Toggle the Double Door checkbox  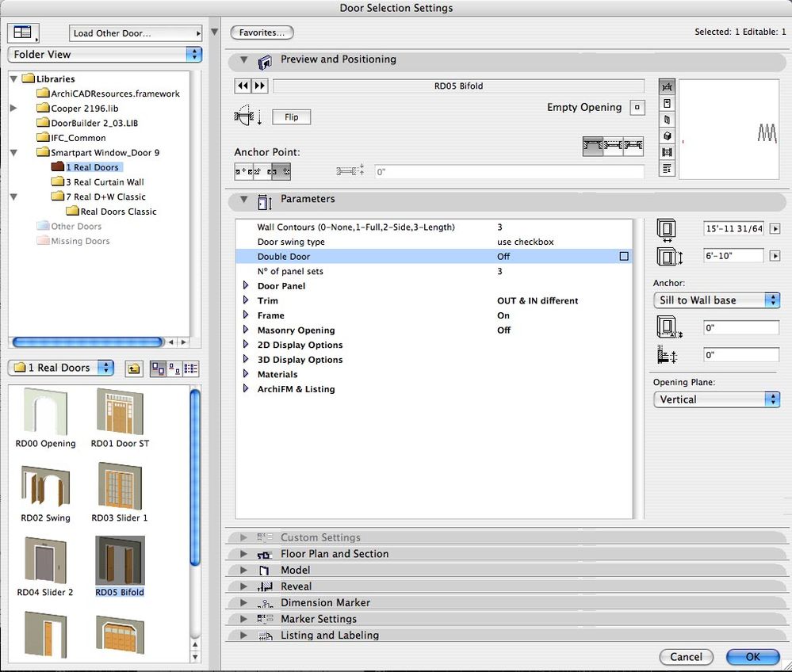tap(624, 257)
